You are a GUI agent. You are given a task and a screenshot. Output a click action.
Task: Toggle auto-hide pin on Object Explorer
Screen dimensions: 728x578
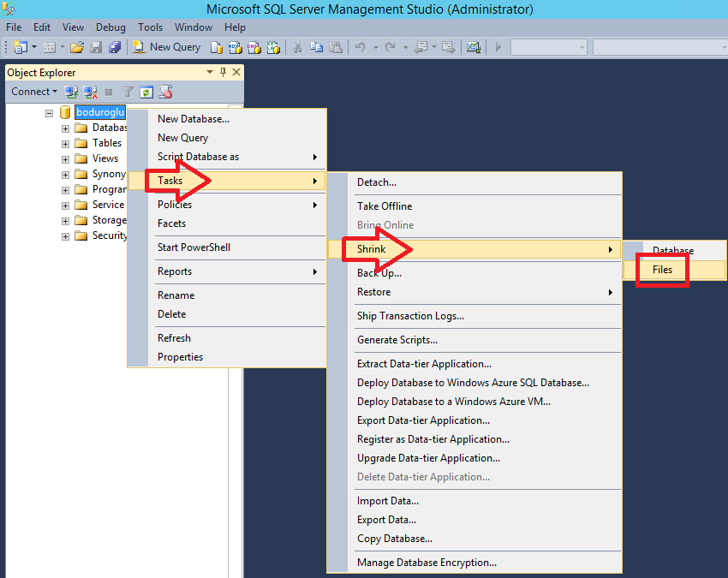[224, 72]
